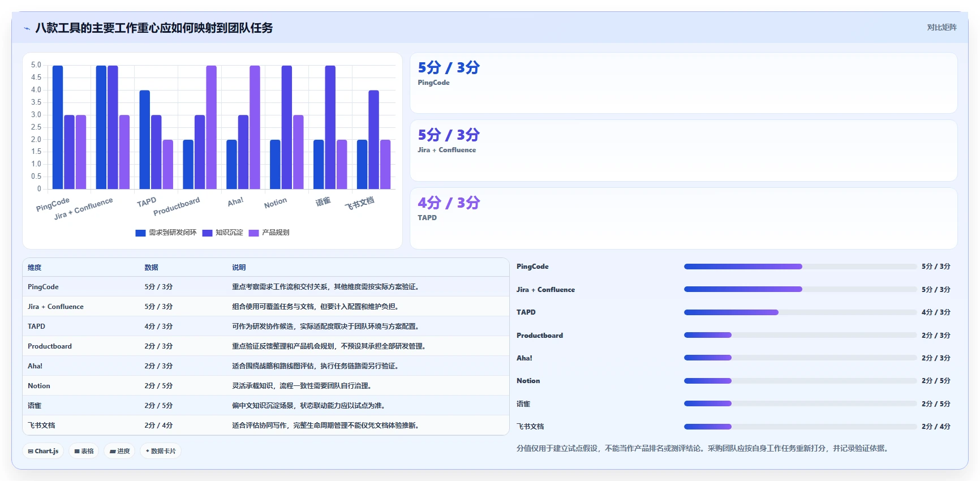Viewport: 980px width, 481px height.
Task: Click the 语雀 label on the chart axis
Action: [x=323, y=201]
